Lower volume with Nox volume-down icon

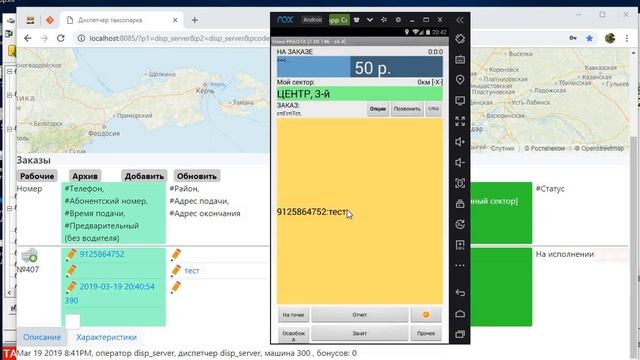[460, 162]
